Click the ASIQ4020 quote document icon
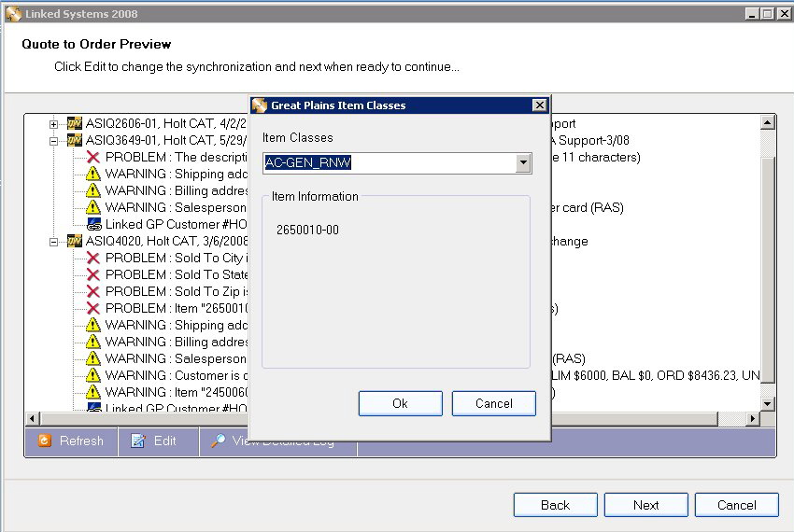 (x=75, y=241)
